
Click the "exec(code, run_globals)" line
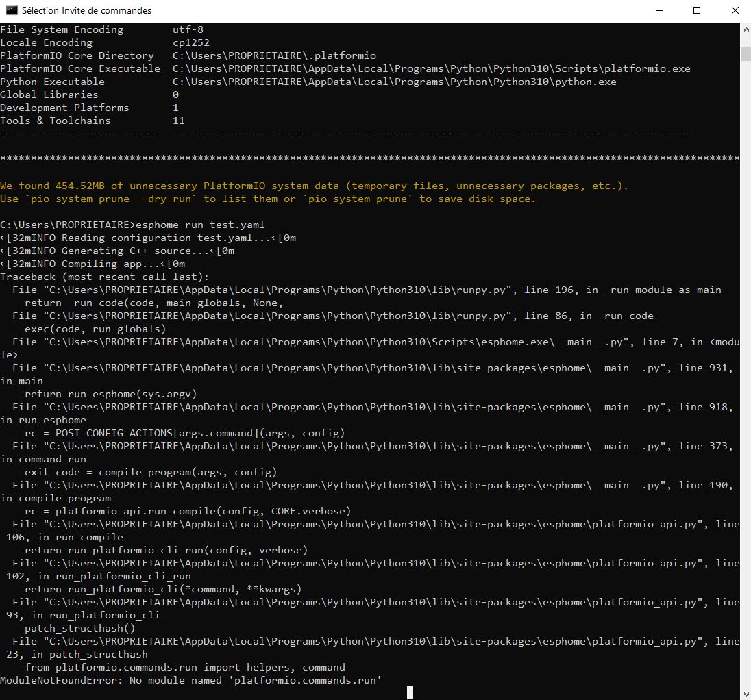(95, 329)
